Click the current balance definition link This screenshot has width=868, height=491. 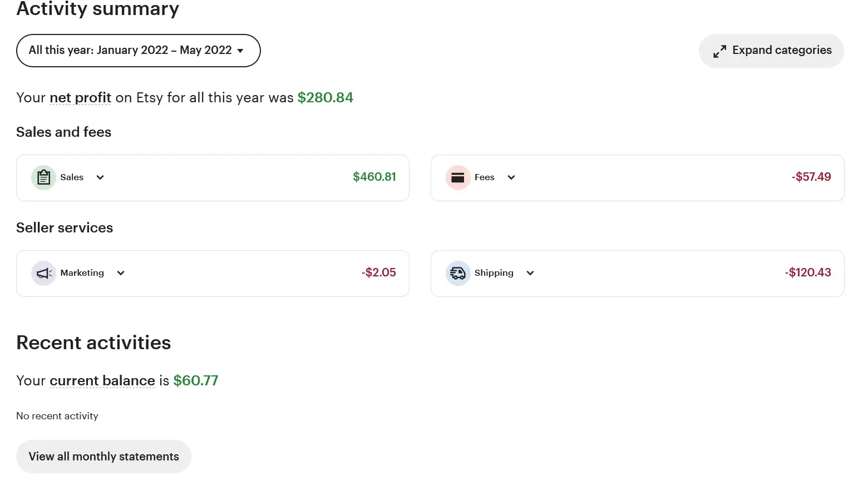[102, 381]
